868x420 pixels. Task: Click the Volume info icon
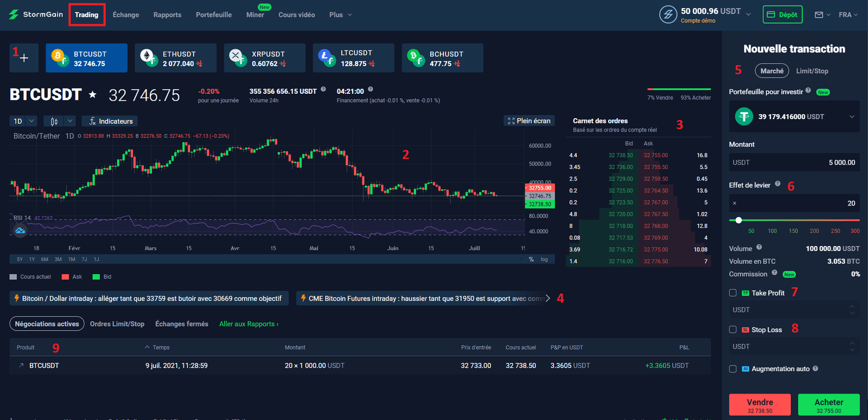point(759,247)
